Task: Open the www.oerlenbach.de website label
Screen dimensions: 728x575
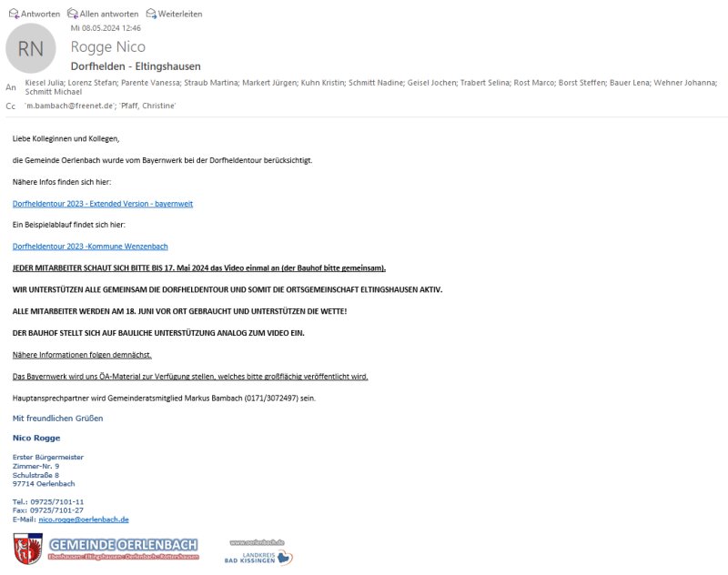Action: (257, 542)
